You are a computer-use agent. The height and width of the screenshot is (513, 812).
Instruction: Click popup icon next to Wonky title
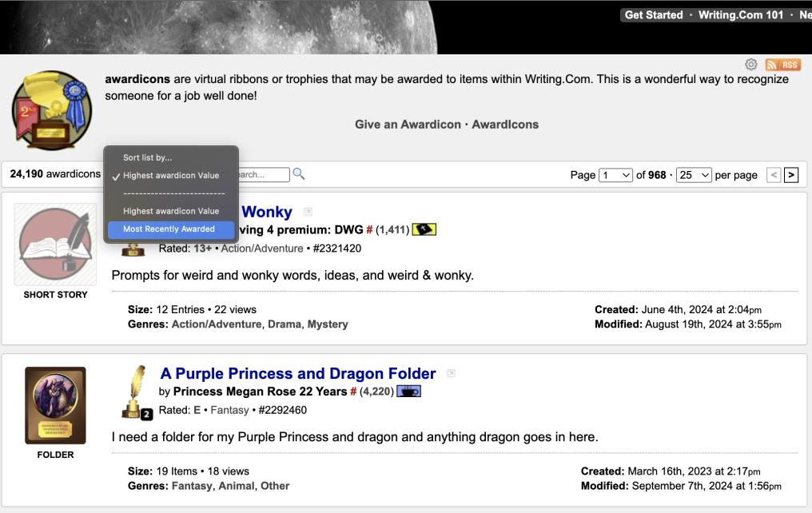[308, 212]
